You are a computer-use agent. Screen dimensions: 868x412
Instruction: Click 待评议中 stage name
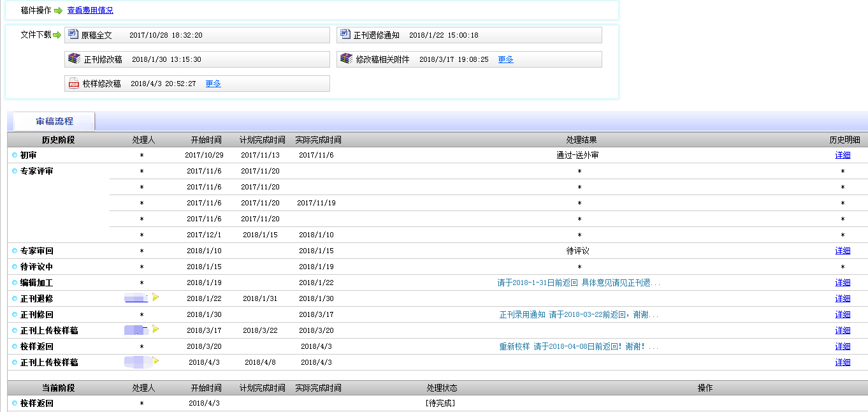pyautogui.click(x=36, y=267)
